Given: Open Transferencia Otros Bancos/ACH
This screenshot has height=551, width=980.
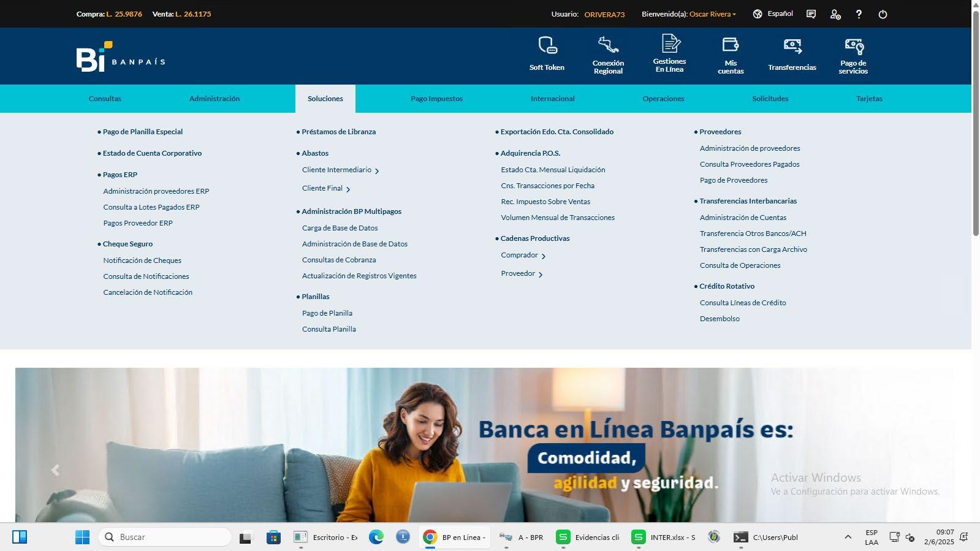Looking at the screenshot, I should [x=753, y=234].
